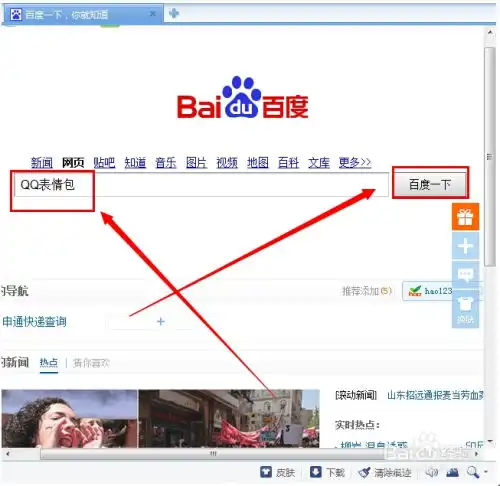This screenshot has width=500, height=486.
Task: Open the 视频 link
Action: point(227,163)
